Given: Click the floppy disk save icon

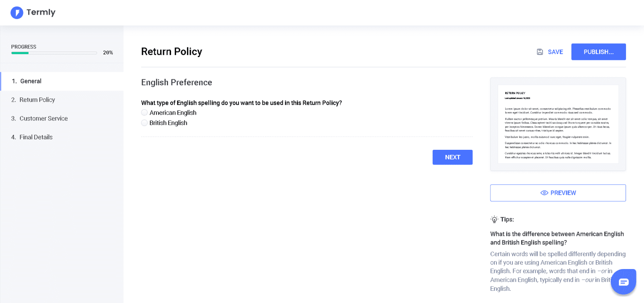Looking at the screenshot, I should [x=540, y=52].
